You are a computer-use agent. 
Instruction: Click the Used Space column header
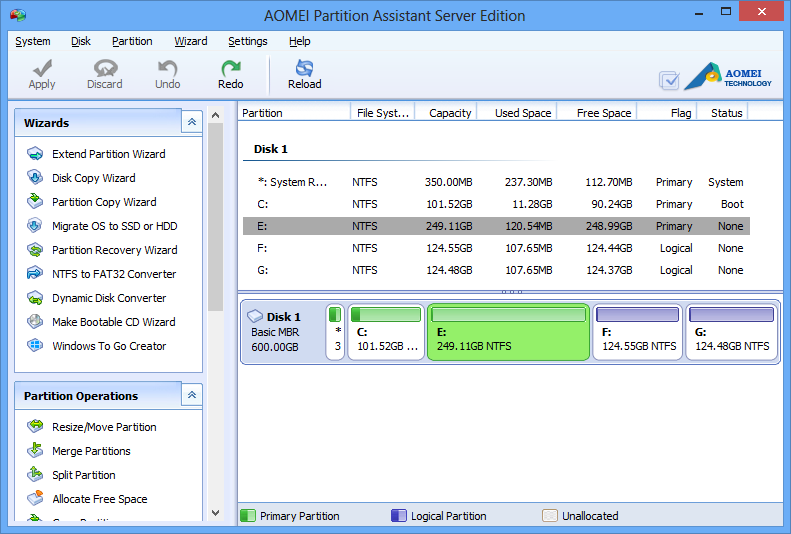click(x=517, y=113)
